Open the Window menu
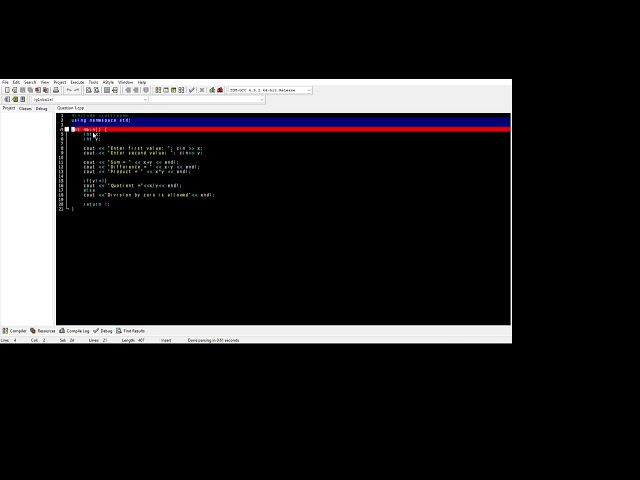Screen dimensions: 640x480 125,82
